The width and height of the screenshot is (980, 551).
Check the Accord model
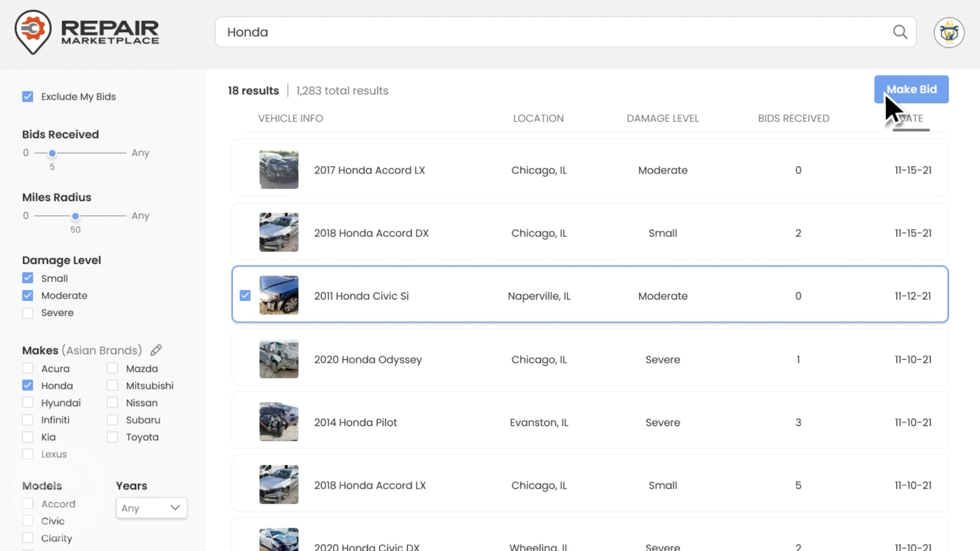(x=28, y=504)
